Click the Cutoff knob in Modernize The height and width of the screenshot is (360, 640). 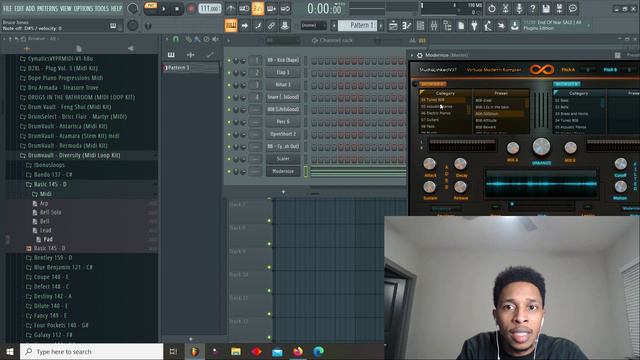click(x=620, y=164)
